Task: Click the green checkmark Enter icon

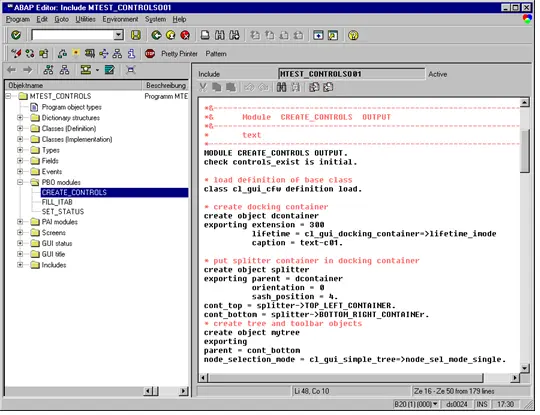Action: 16,35
